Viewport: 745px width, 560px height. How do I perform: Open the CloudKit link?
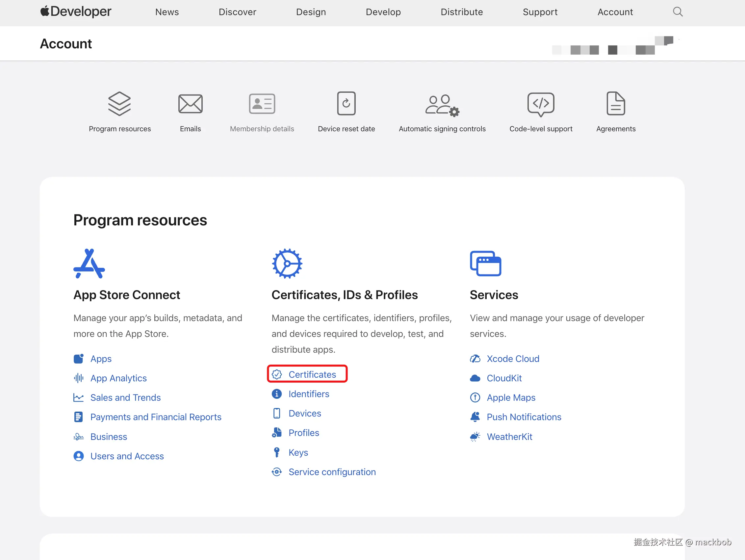504,378
